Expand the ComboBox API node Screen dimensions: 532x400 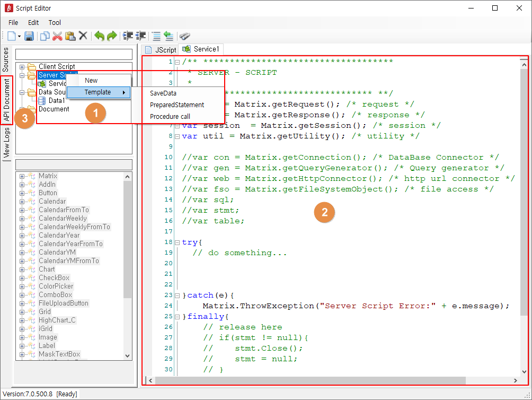[22, 295]
